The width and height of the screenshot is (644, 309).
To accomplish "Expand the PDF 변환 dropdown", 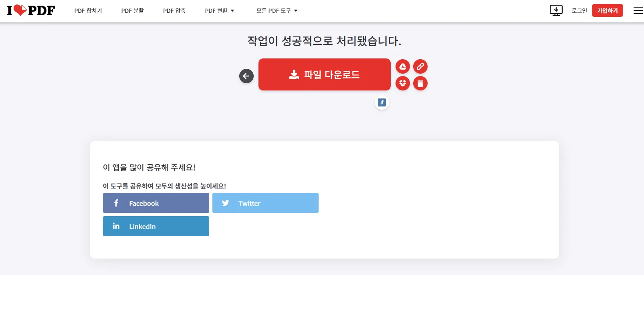I will click(x=220, y=11).
